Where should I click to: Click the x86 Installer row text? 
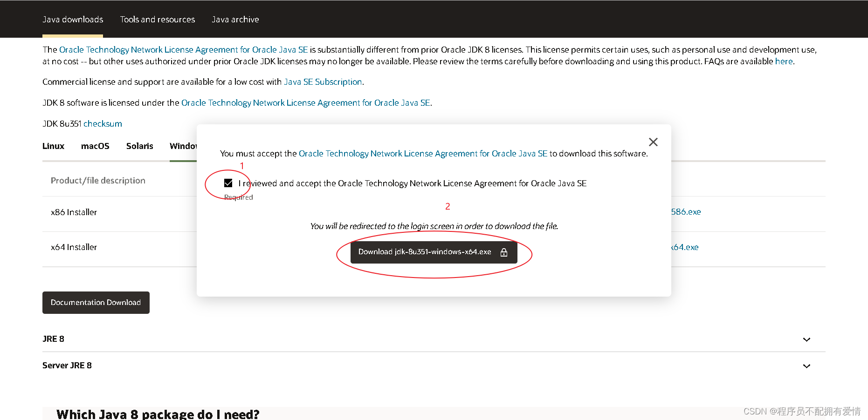pyautogui.click(x=74, y=212)
